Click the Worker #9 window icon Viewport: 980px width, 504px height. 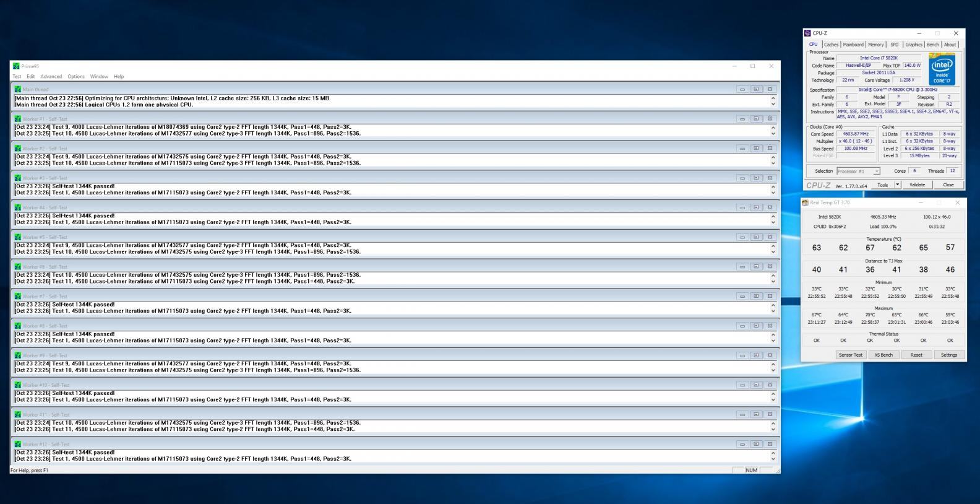pos(18,355)
